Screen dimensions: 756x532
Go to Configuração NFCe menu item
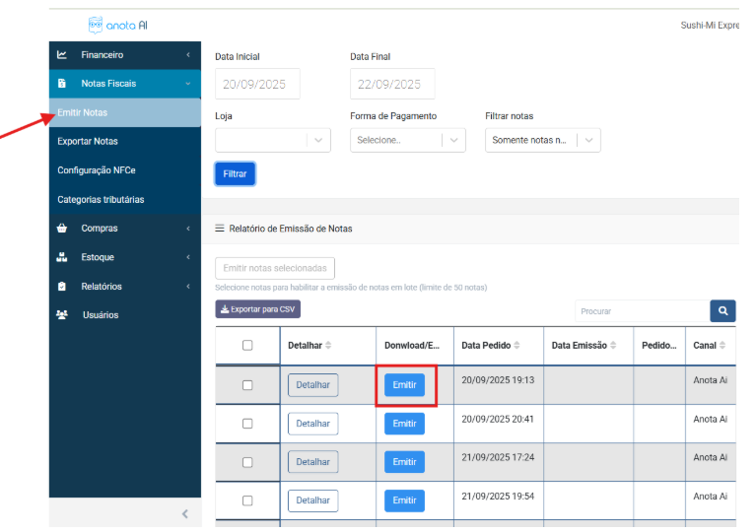pyautogui.click(x=97, y=170)
